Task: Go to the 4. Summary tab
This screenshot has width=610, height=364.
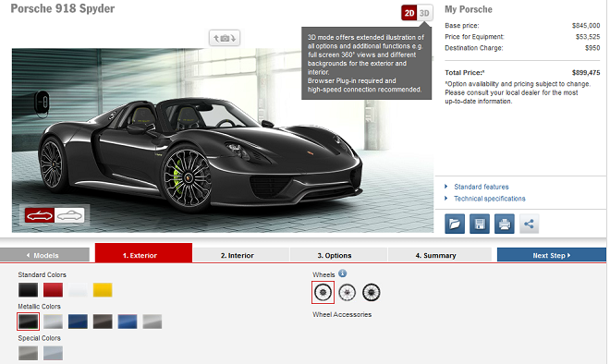Action: pyautogui.click(x=435, y=255)
